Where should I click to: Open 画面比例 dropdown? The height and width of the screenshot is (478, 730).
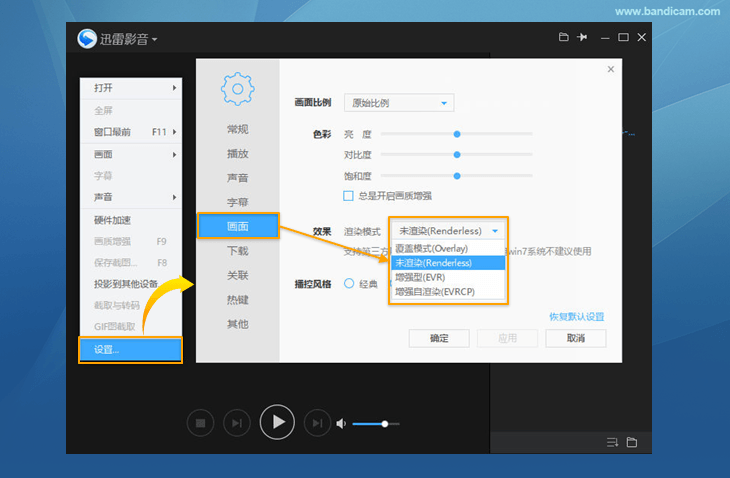click(399, 103)
